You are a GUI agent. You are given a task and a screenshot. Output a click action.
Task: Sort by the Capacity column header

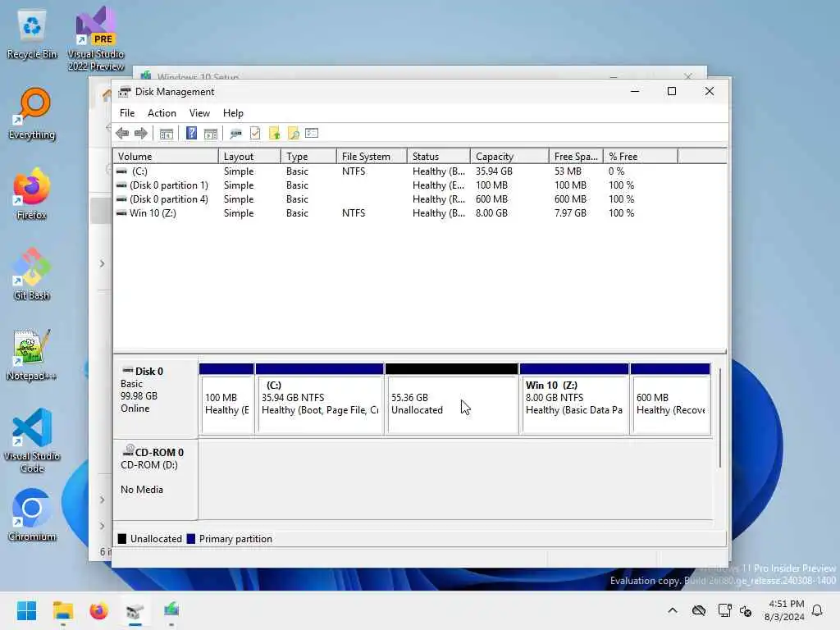509,157
